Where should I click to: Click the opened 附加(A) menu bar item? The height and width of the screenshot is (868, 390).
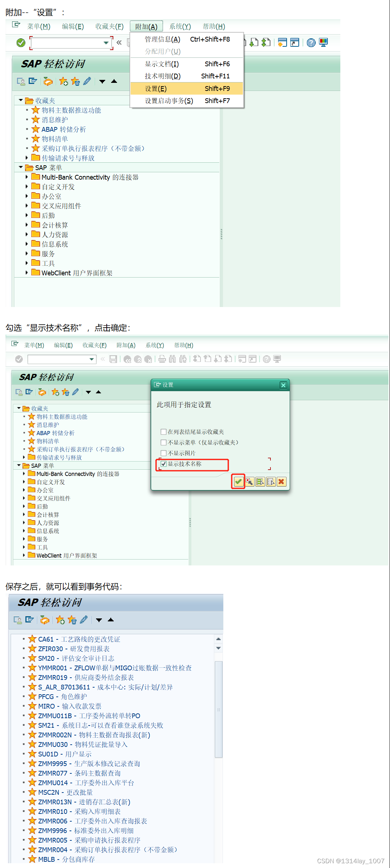[146, 27]
